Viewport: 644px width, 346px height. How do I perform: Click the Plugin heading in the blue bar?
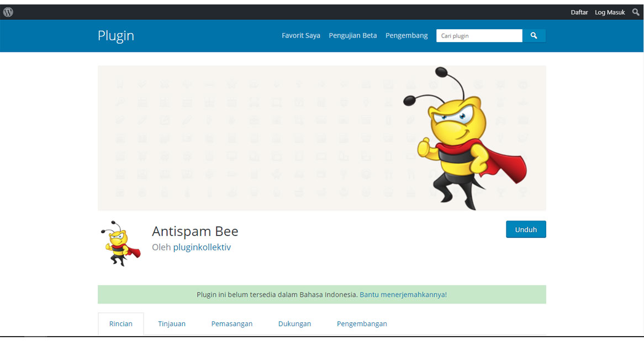[115, 35]
